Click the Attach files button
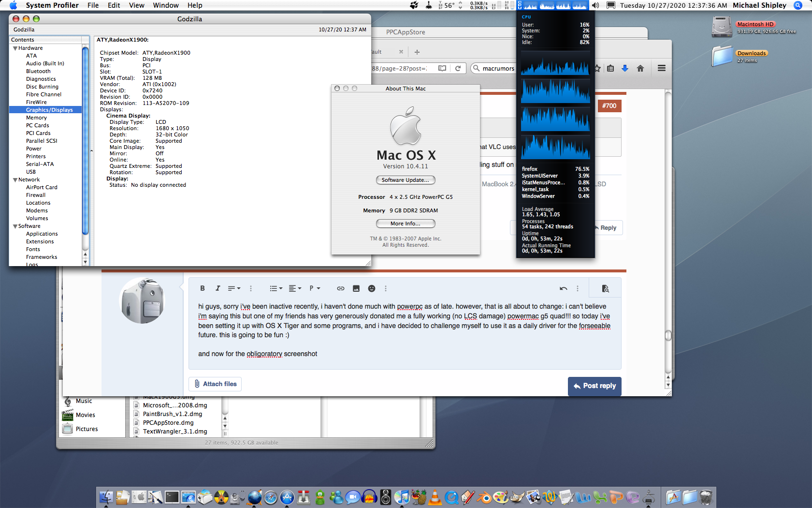 [215, 384]
